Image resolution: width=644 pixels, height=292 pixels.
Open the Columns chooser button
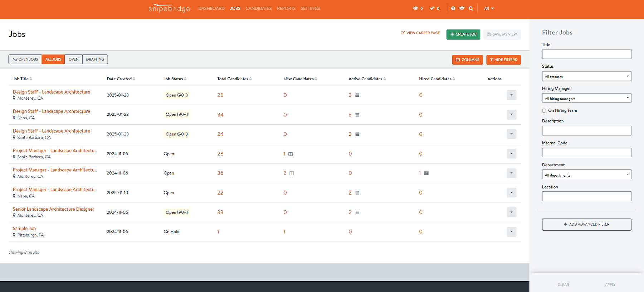coord(468,60)
